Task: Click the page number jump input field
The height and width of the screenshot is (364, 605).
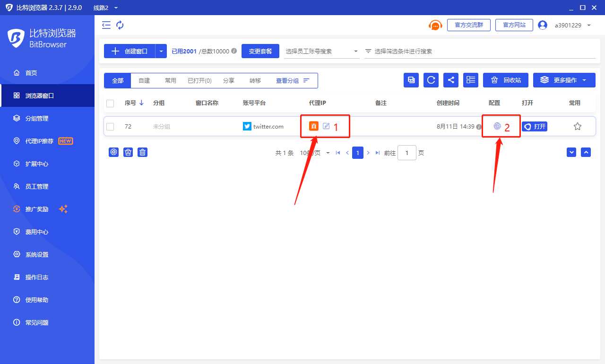Action: [406, 153]
